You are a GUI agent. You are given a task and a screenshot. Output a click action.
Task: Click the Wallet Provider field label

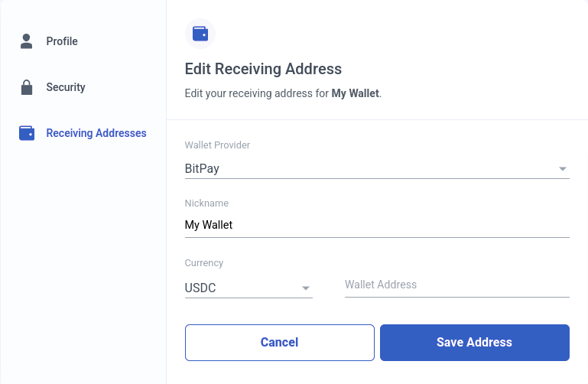[217, 145]
